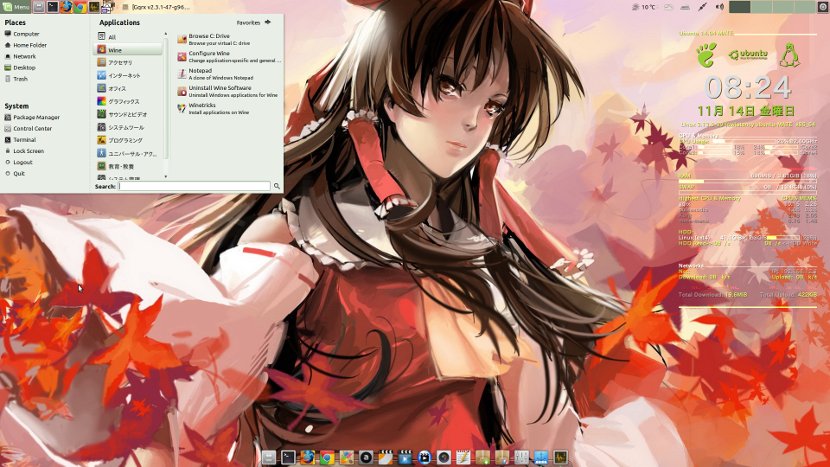This screenshot has height=467, width=830.
Task: Launch Chrome from the top panel launcher
Action: [80, 7]
